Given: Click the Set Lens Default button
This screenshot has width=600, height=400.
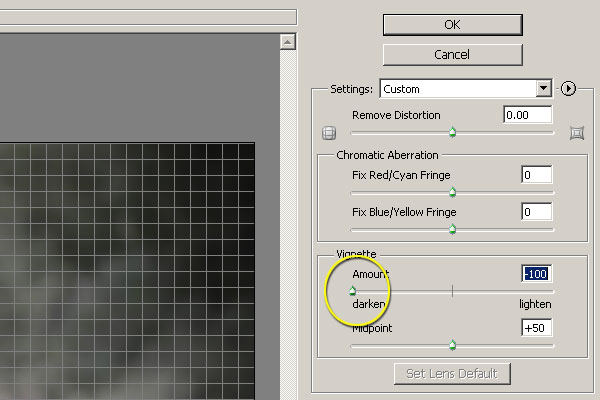Looking at the screenshot, I should pos(452,374).
